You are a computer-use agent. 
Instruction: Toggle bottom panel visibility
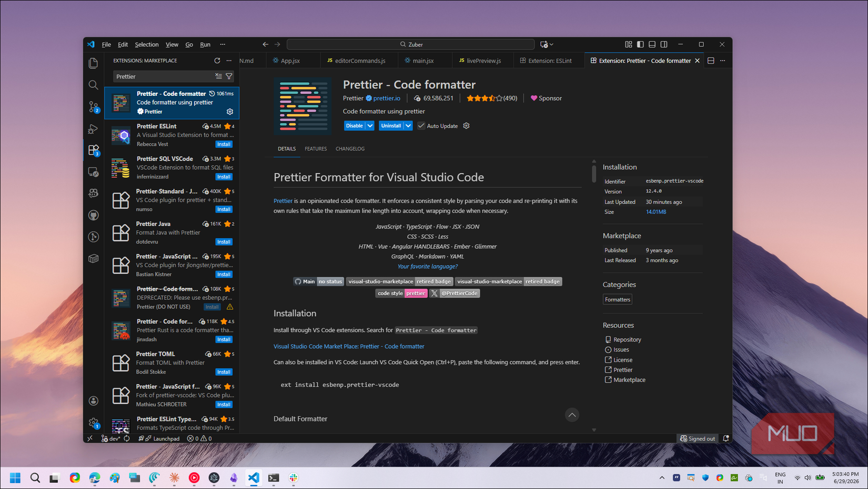[x=652, y=44]
